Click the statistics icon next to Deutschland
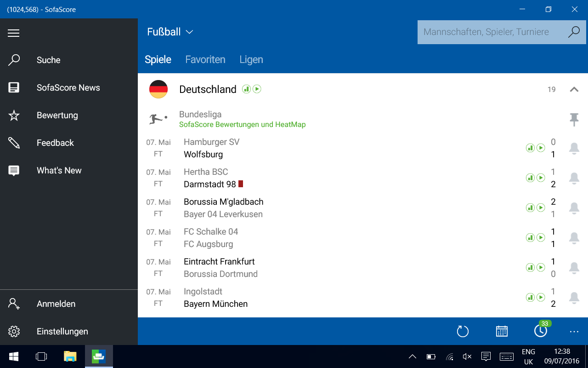 (x=247, y=89)
